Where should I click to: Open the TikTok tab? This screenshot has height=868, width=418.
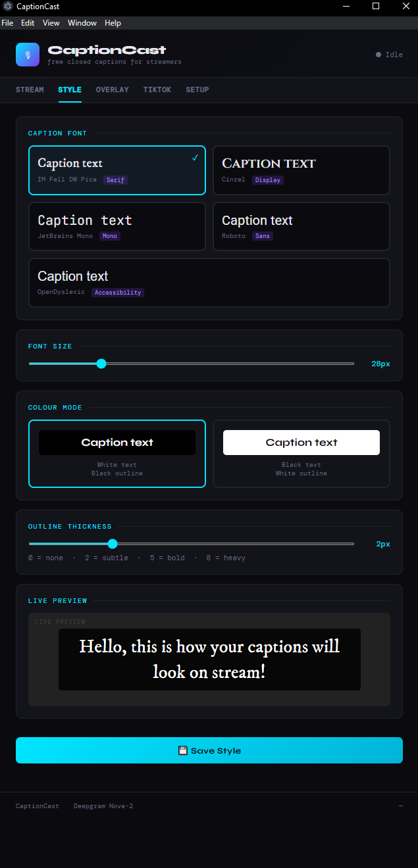click(x=157, y=89)
